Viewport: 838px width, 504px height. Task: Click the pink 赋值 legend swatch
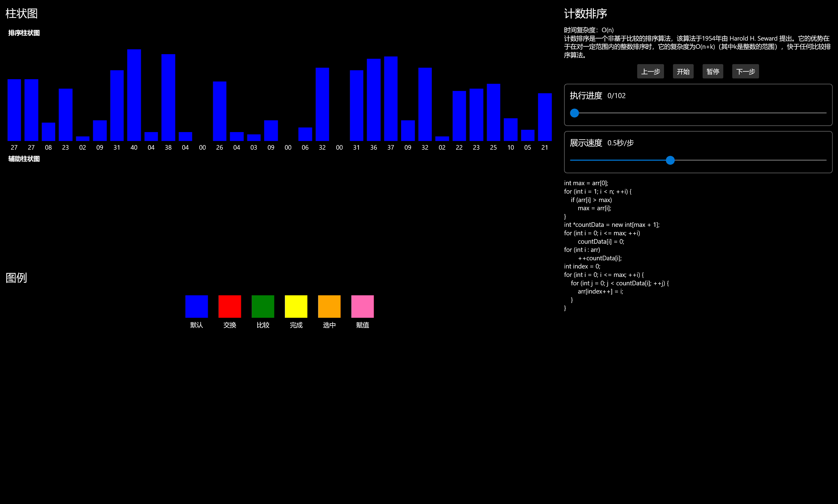[x=363, y=306]
